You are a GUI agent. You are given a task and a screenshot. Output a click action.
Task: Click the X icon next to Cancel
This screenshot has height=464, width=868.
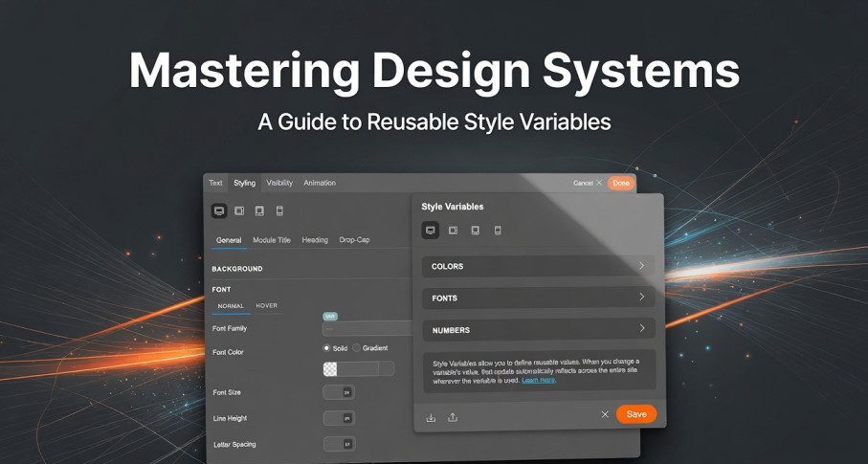click(x=598, y=182)
